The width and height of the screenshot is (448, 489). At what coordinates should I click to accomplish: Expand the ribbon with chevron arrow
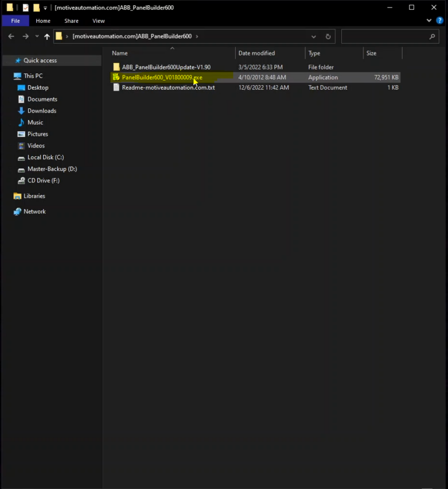click(430, 20)
